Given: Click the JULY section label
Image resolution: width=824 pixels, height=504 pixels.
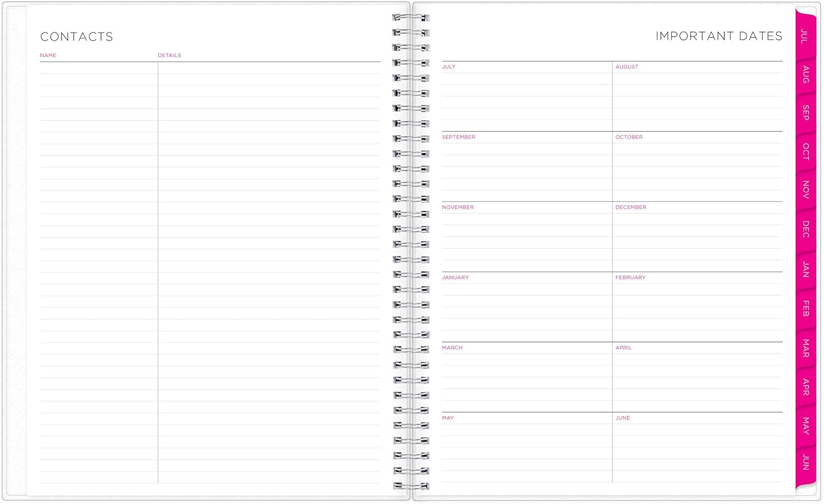Looking at the screenshot, I should [449, 67].
